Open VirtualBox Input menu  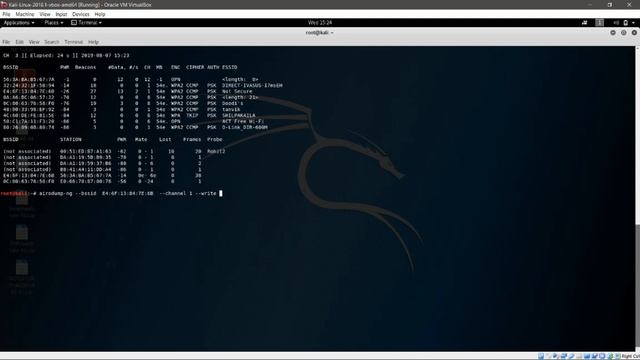(61, 14)
